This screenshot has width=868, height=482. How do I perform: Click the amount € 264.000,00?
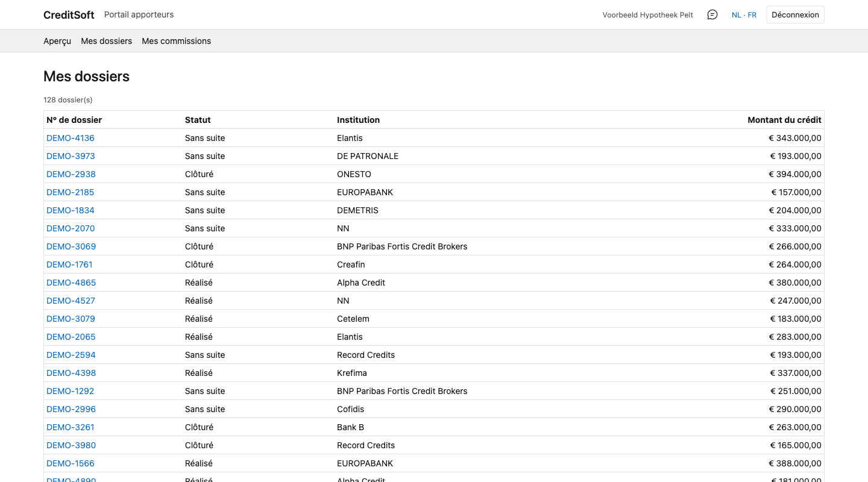pyautogui.click(x=795, y=264)
